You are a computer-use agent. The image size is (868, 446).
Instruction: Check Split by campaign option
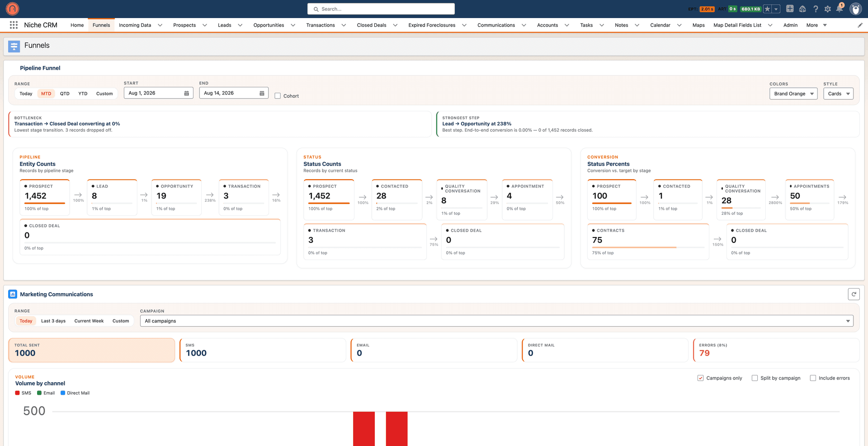point(755,378)
